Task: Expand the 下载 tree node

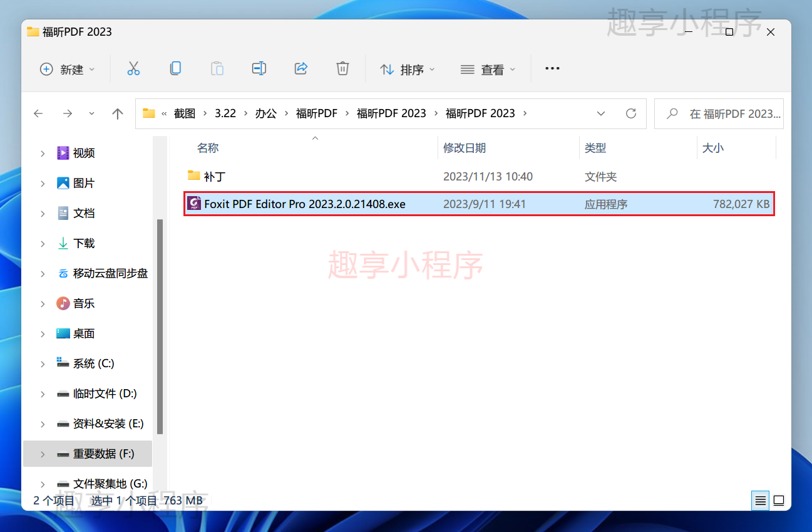Action: 43,243
